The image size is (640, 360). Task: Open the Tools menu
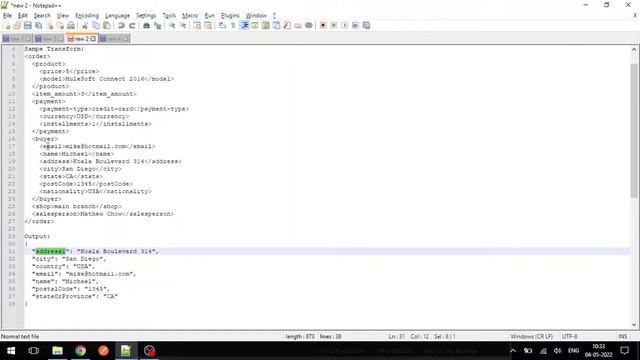tap(169, 16)
